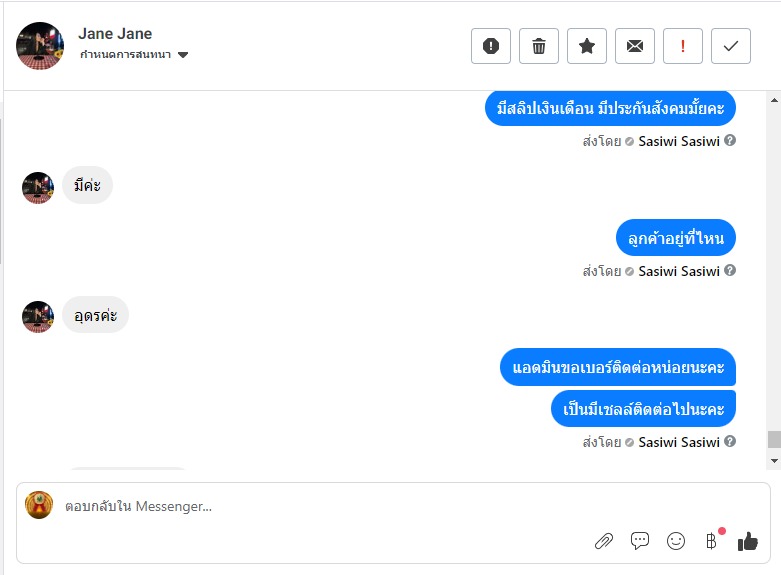Click the spam alert circle icon
The height and width of the screenshot is (575, 781).
491,46
